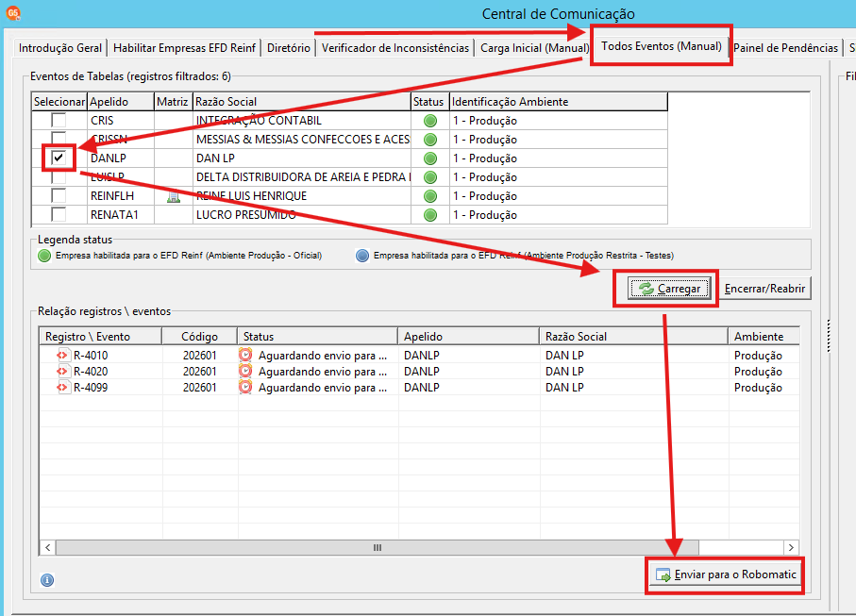Enable the RENATA1 company checkbox
Image resolution: width=856 pixels, height=616 pixels.
59,214
